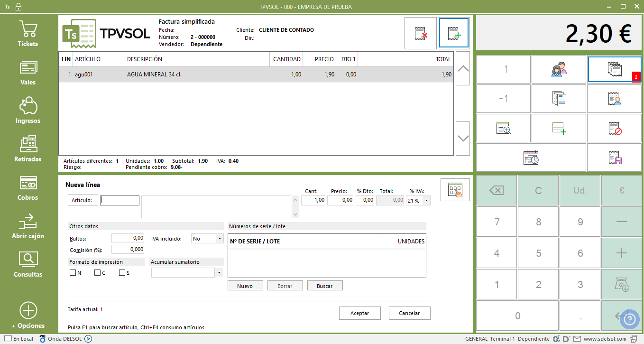
Task: Open the % IVA dropdown
Action: point(427,201)
